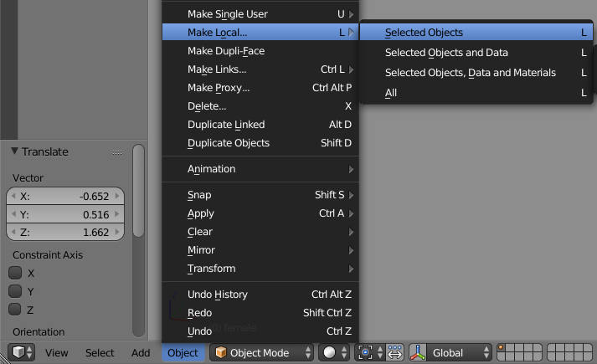
Task: Open Undo History
Action: [x=260, y=294]
